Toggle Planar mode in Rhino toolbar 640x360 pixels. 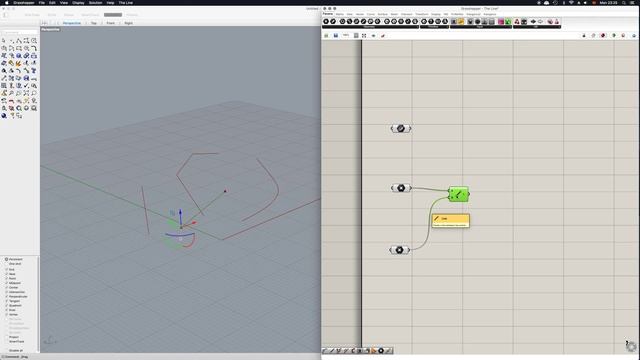[69, 15]
